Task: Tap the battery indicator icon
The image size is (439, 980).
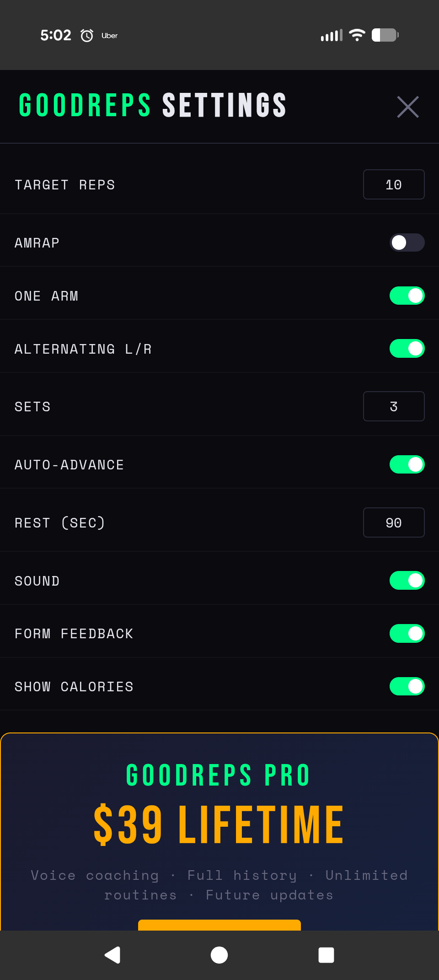Action: click(x=385, y=35)
